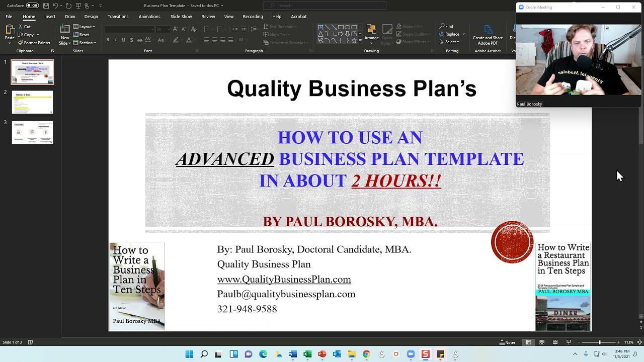
Task: Switch to Normal view
Action: point(529,342)
